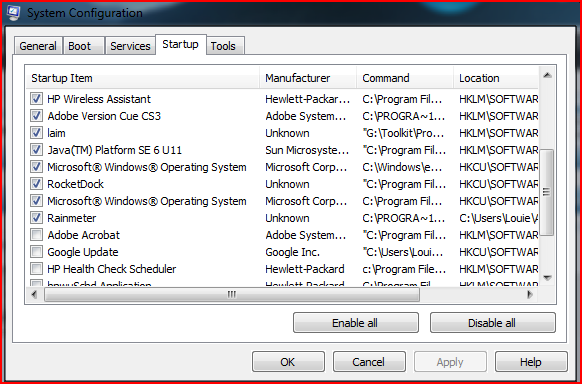Uncheck HP Wireless Assistant startup item

(x=36, y=99)
